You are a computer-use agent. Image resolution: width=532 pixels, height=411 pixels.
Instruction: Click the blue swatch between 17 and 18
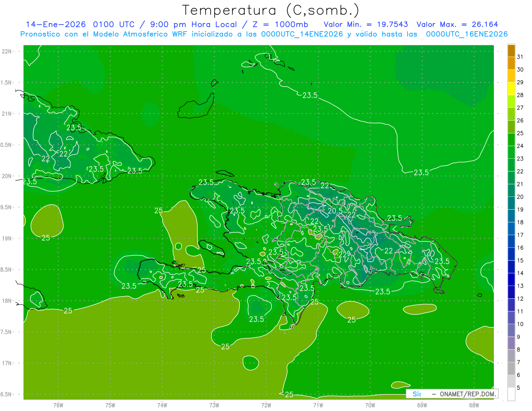511,228
